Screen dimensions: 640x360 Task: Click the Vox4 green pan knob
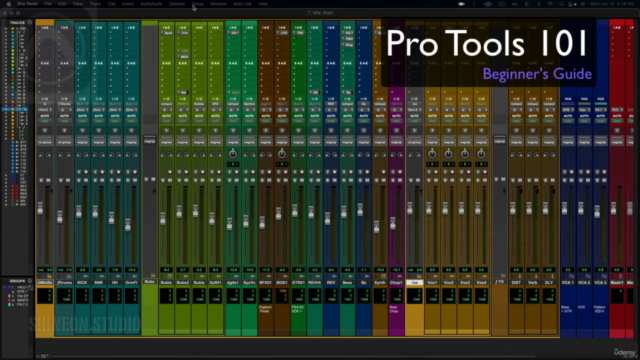pos(481,154)
